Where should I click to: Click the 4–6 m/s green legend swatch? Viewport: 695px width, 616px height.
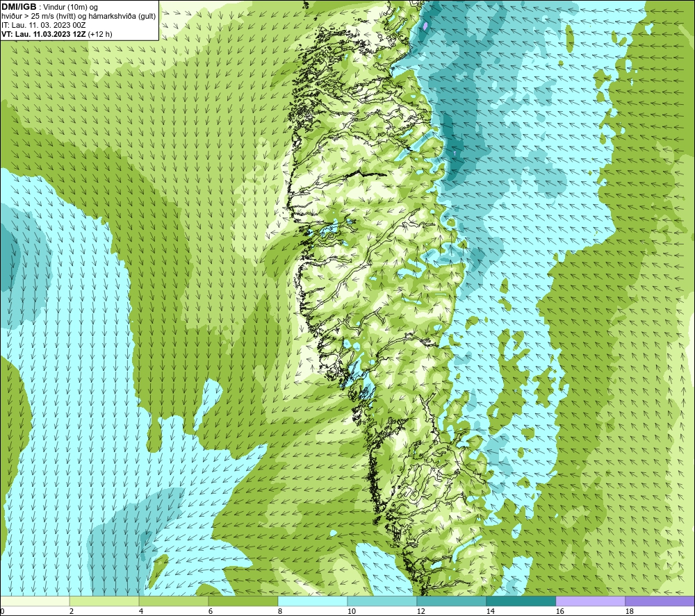click(174, 601)
